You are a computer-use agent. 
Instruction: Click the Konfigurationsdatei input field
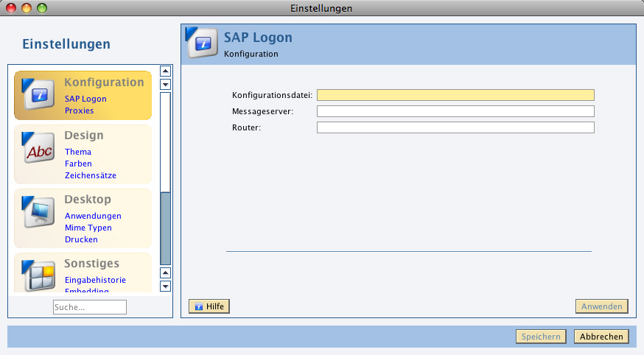(x=455, y=95)
